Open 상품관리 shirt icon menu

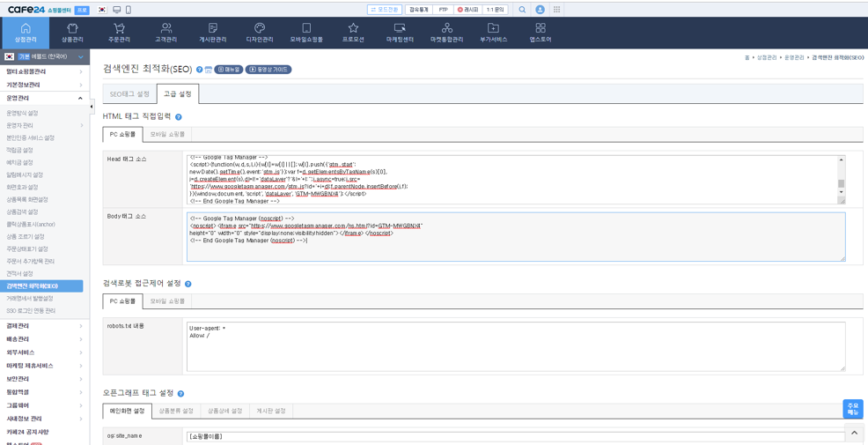(x=72, y=33)
